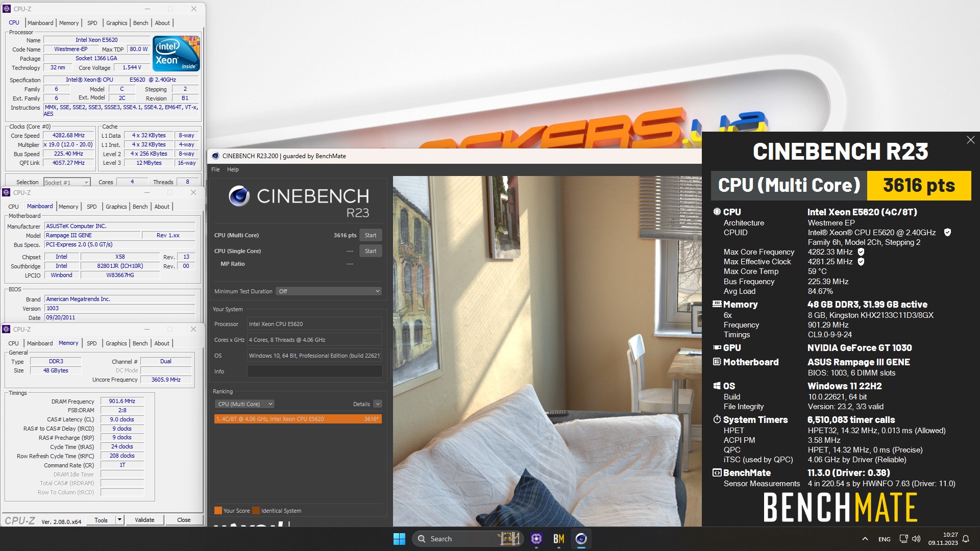Click the Close button in CPU-Z
980x551 pixels.
coord(184,520)
